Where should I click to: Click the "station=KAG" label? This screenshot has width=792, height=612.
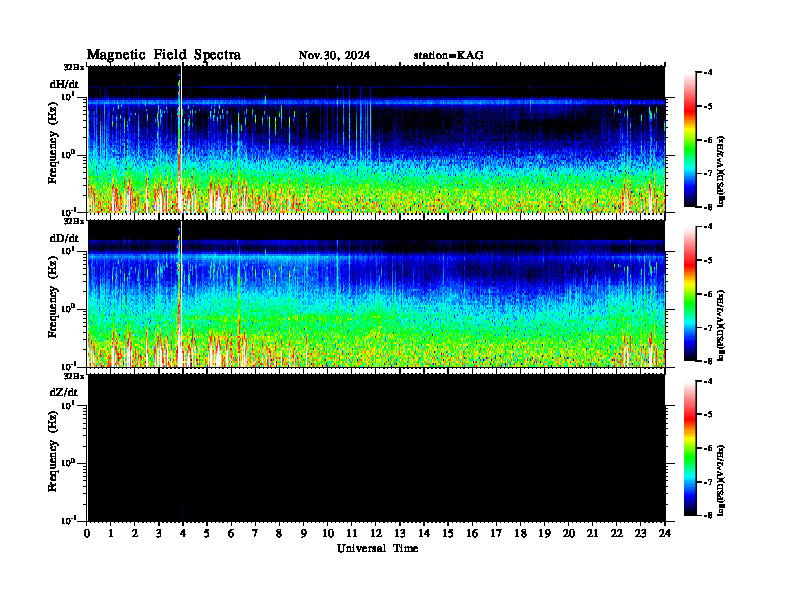pos(449,56)
